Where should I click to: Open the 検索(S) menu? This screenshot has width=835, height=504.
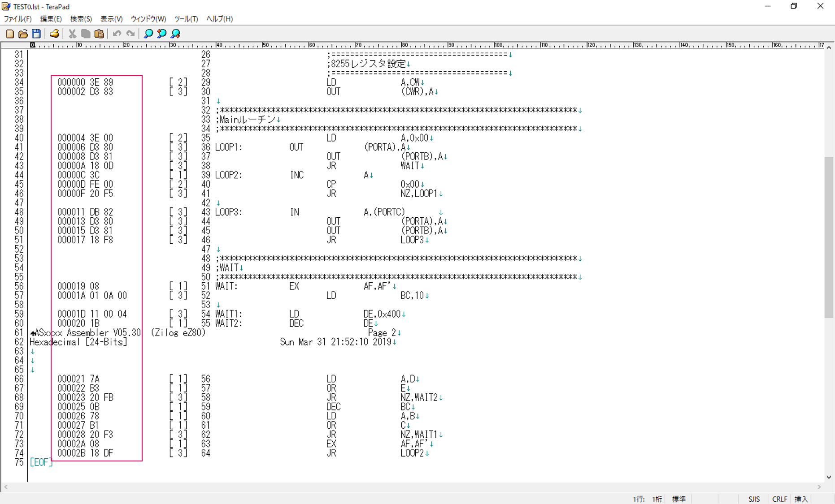click(x=81, y=19)
